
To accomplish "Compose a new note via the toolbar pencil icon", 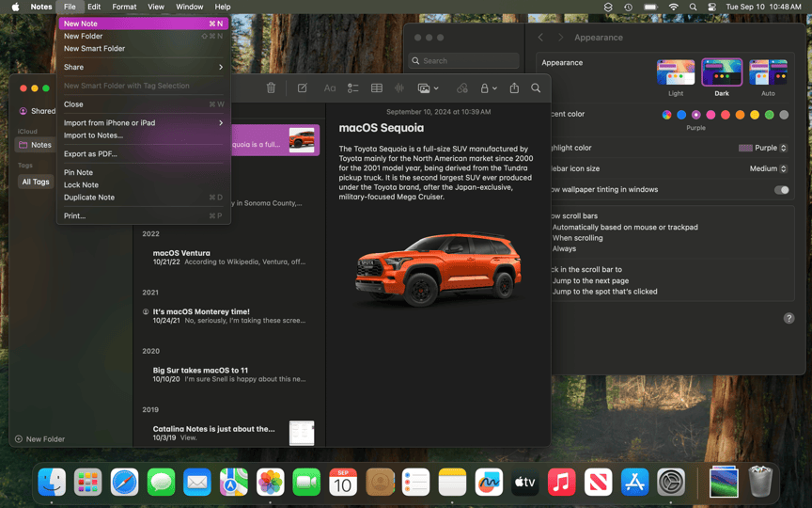I will tap(303, 88).
